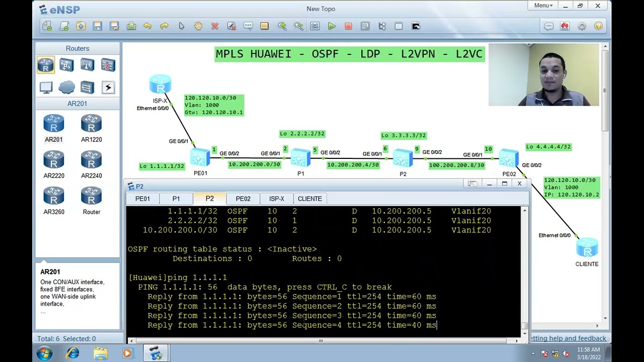
Task: Save the topology with the floppy icon
Action: (98, 26)
